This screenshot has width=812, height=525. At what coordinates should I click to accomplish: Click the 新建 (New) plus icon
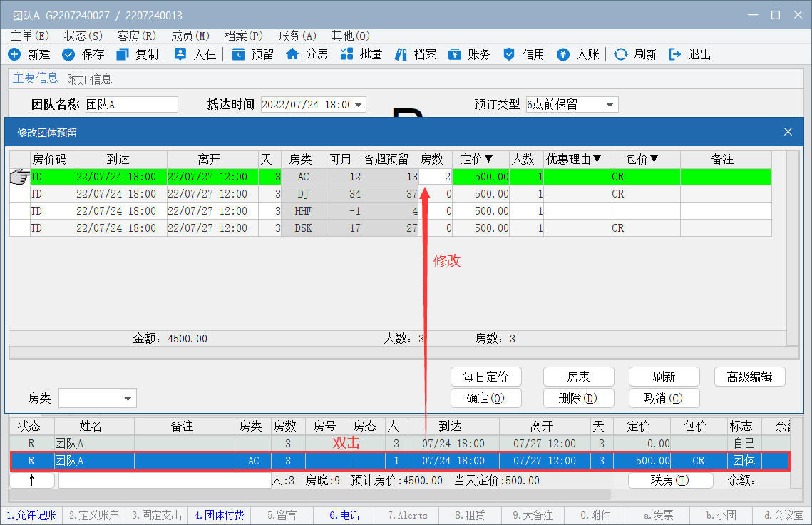pyautogui.click(x=14, y=54)
